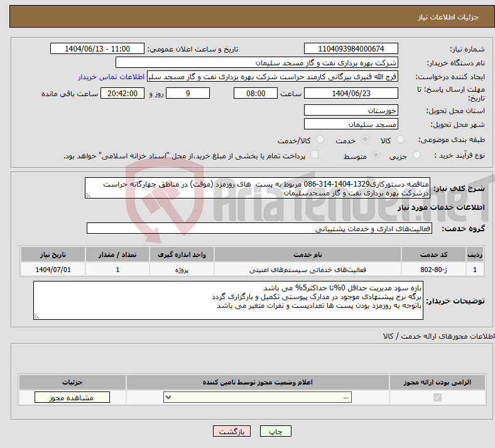This screenshot has width=495, height=448.
Task: Click the cell فعالیت‌های خدماتی سیستم‌های امنیتی
Action: [307, 270]
